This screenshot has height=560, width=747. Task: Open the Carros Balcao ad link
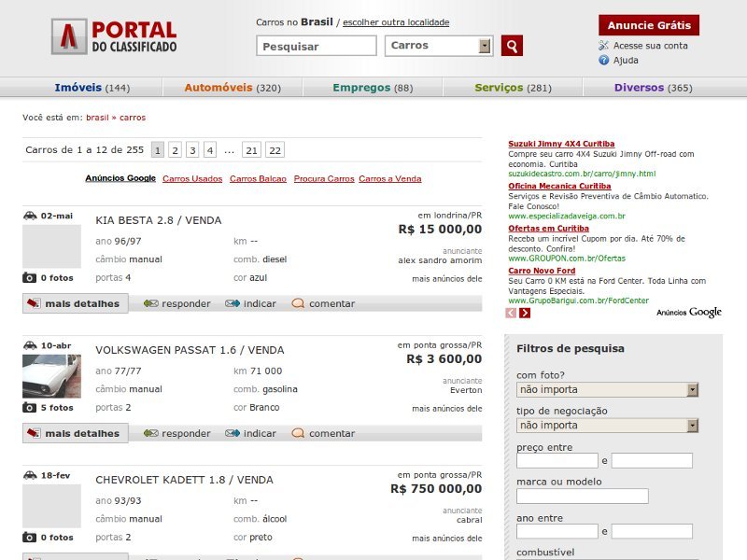[258, 178]
